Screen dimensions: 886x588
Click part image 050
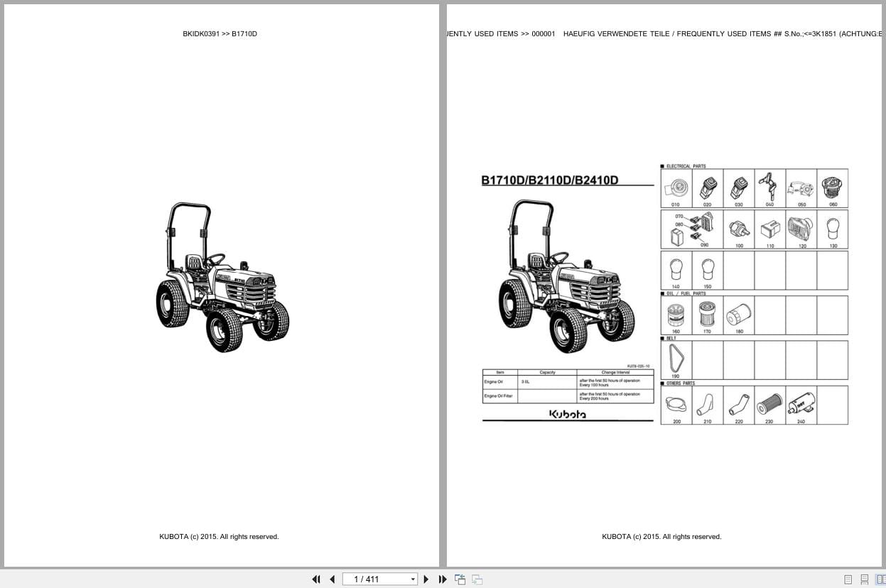click(x=801, y=187)
